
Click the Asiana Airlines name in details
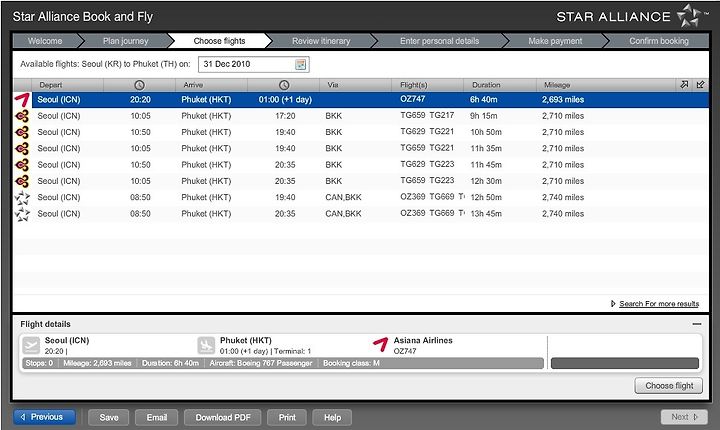[423, 340]
